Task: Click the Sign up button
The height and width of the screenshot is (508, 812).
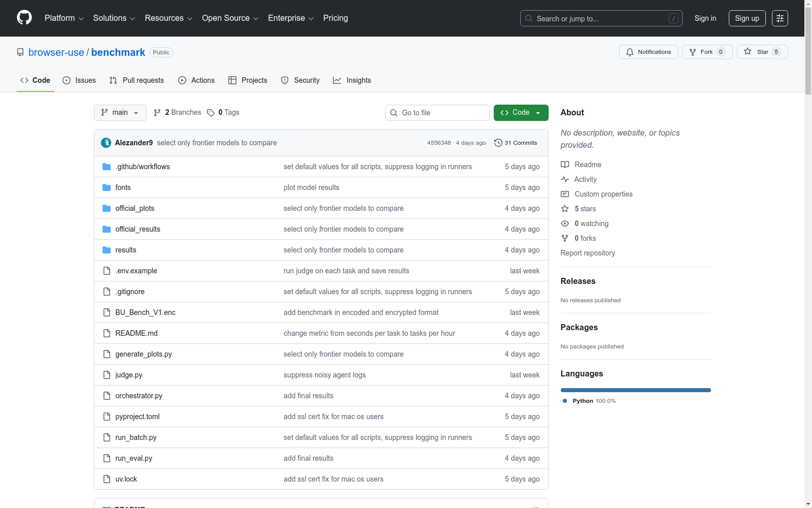Action: tap(747, 18)
